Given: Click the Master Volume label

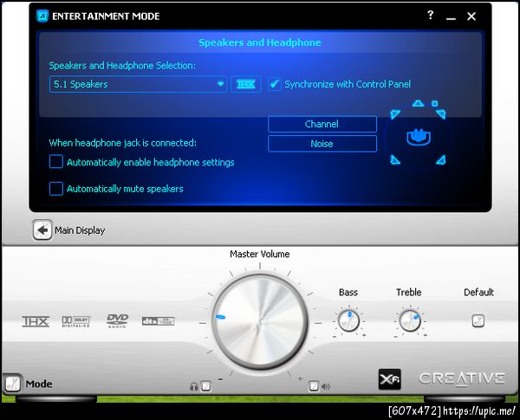Looking at the screenshot, I should (260, 254).
